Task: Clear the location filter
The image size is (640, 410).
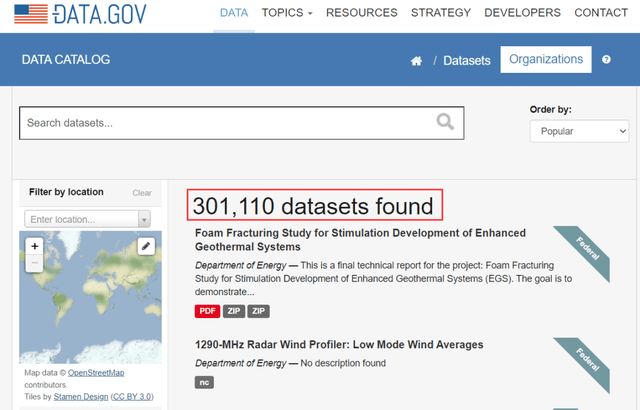Action: pyautogui.click(x=142, y=193)
